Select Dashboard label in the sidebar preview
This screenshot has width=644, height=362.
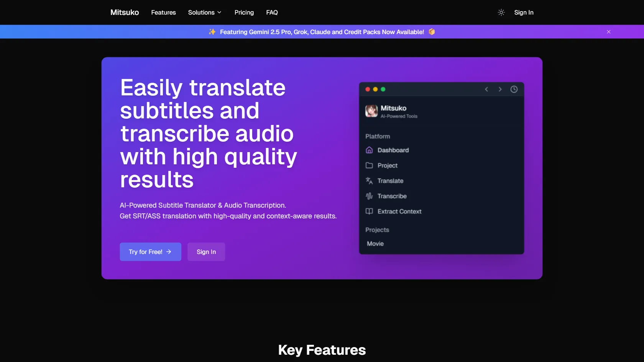point(393,150)
